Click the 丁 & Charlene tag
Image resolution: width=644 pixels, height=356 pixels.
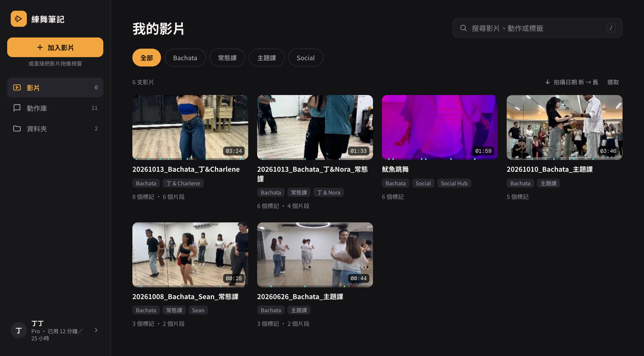[x=183, y=183]
